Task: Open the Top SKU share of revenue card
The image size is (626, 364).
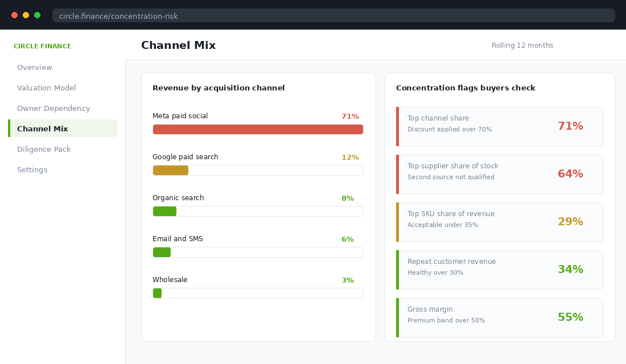Action: (500, 222)
